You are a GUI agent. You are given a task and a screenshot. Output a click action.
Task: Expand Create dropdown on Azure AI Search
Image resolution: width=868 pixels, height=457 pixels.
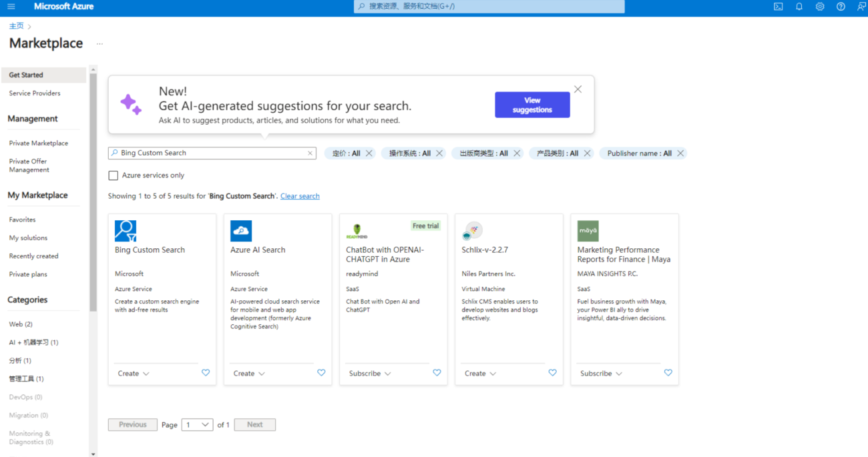[x=249, y=374]
